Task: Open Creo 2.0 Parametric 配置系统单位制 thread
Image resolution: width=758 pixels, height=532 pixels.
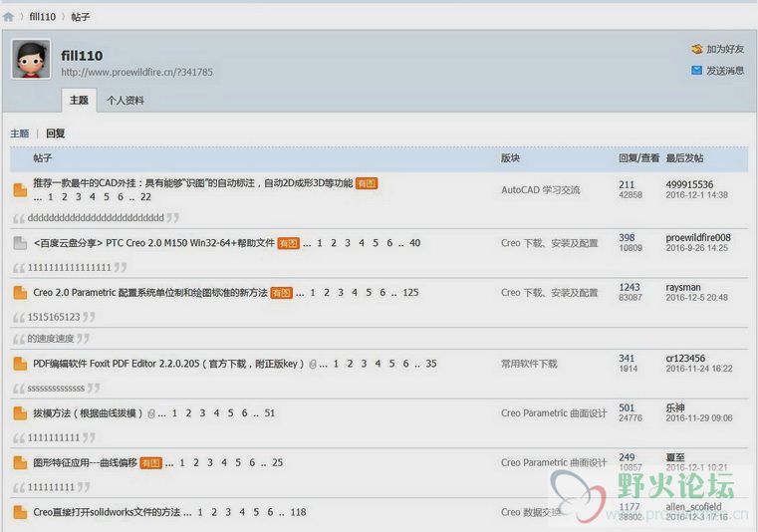Action: point(150,293)
